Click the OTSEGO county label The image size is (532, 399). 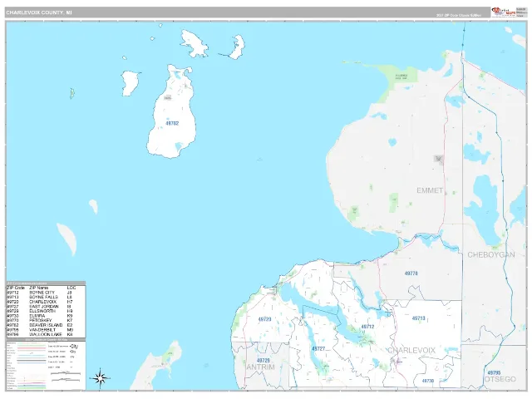500,379
